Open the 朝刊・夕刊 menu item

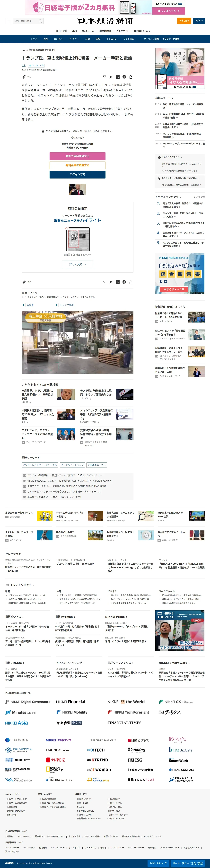pyautogui.click(x=62, y=31)
